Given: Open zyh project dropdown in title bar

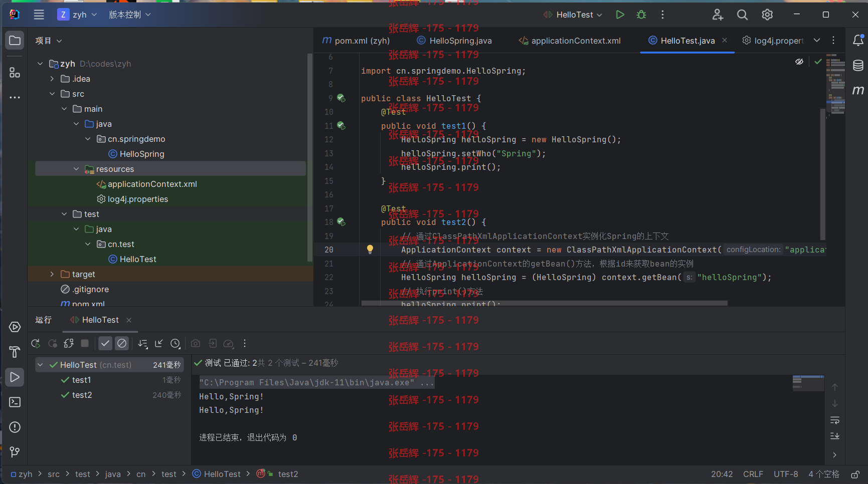Looking at the screenshot, I should pyautogui.click(x=77, y=15).
